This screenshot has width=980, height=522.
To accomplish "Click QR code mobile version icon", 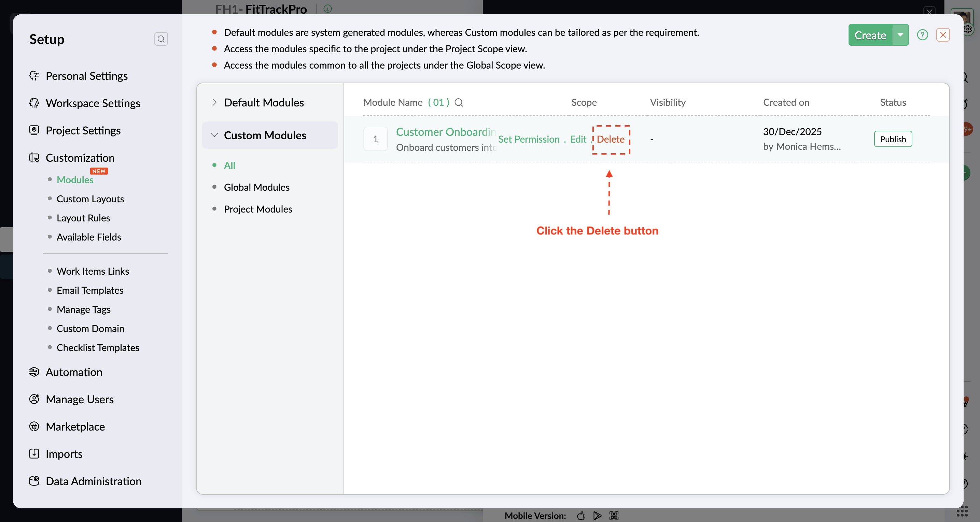I will 614,516.
